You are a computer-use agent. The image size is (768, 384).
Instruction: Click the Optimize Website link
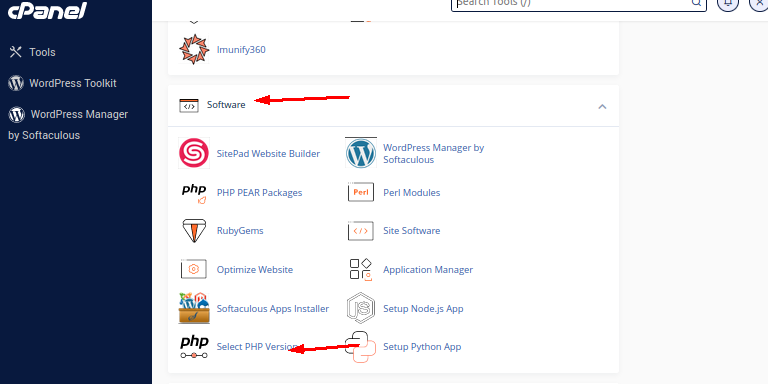255,269
